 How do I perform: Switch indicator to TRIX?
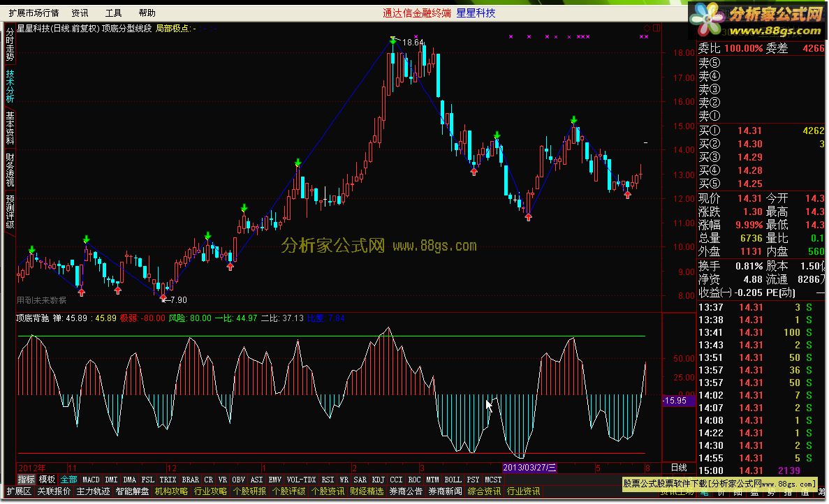tap(168, 480)
